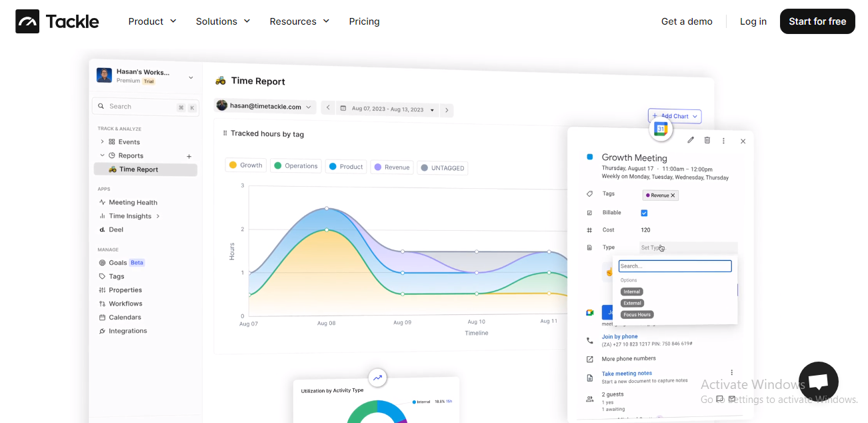Open the meeting notes options menu
Viewport: 868px width, 423px height.
[731, 373]
